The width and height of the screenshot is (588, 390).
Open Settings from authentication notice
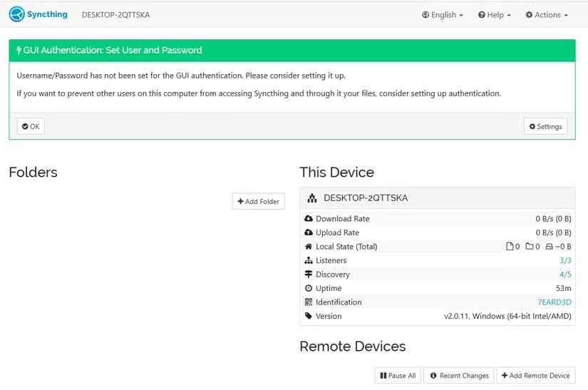545,126
